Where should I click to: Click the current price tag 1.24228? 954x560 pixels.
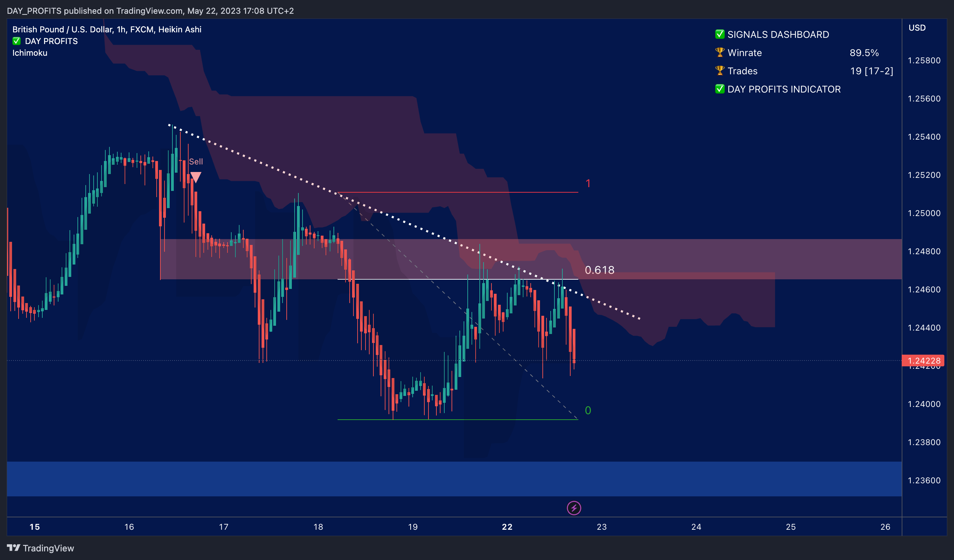pyautogui.click(x=923, y=360)
